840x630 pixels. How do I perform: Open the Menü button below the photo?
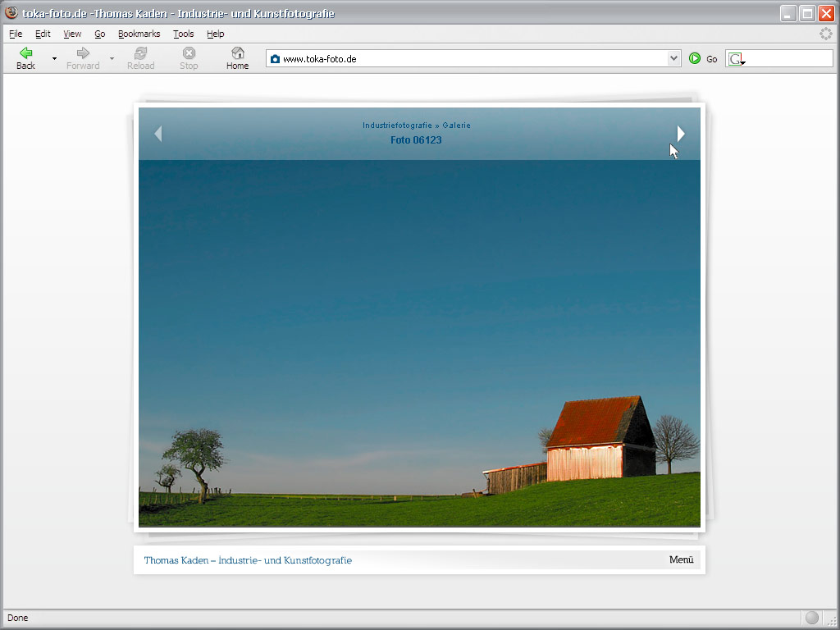click(681, 560)
